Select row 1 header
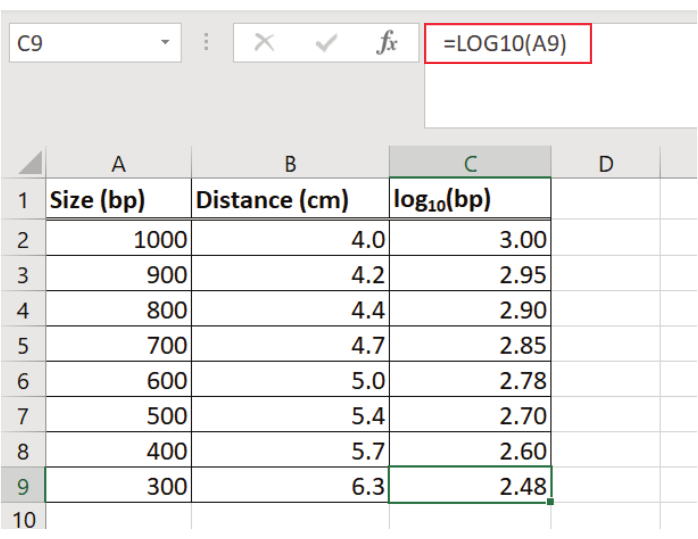 point(22,200)
